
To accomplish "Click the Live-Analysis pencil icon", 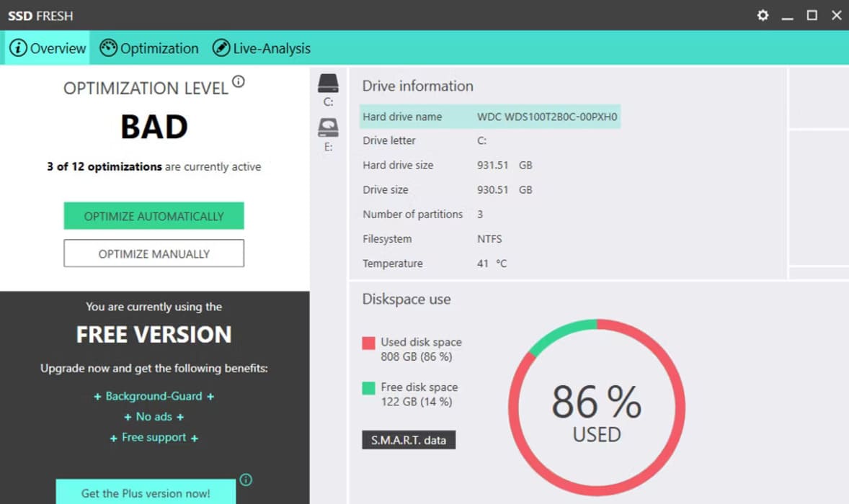I will pyautogui.click(x=221, y=48).
